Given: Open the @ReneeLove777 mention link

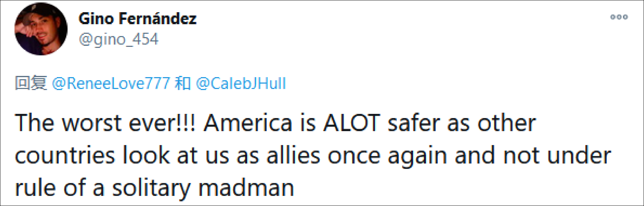Looking at the screenshot, I should 111,83.
